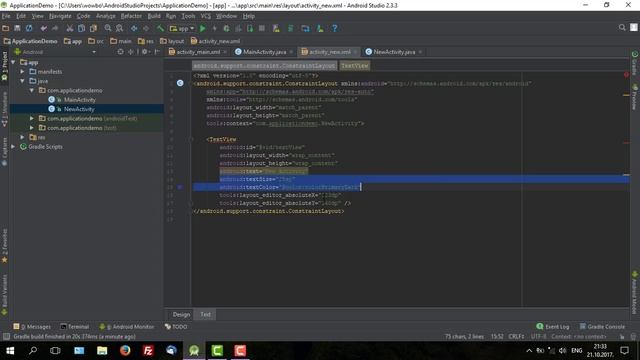Toggle the Preview tool window button
The image size is (640, 360).
point(635,97)
